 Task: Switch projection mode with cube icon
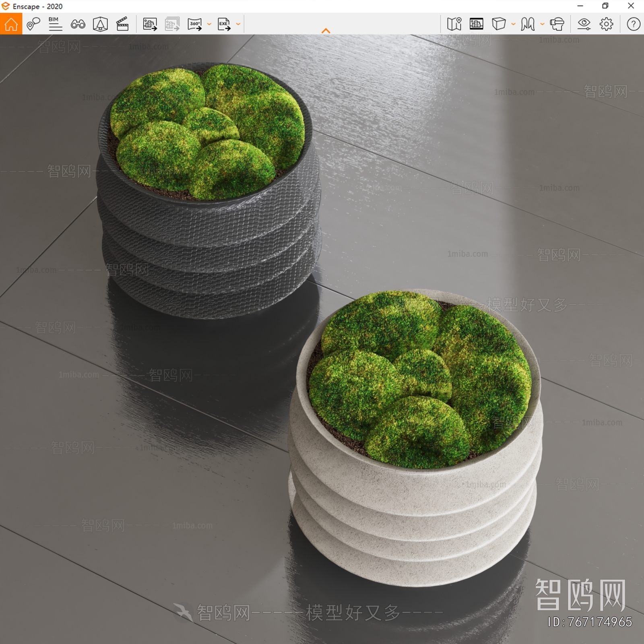pyautogui.click(x=499, y=24)
